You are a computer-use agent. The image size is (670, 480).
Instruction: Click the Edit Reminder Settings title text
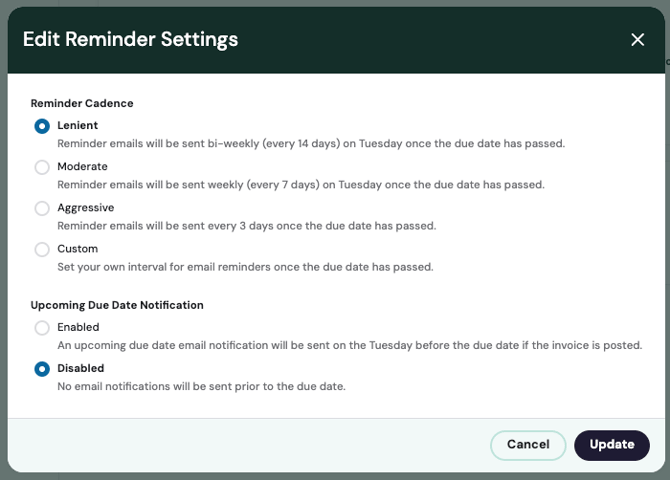[130, 40]
